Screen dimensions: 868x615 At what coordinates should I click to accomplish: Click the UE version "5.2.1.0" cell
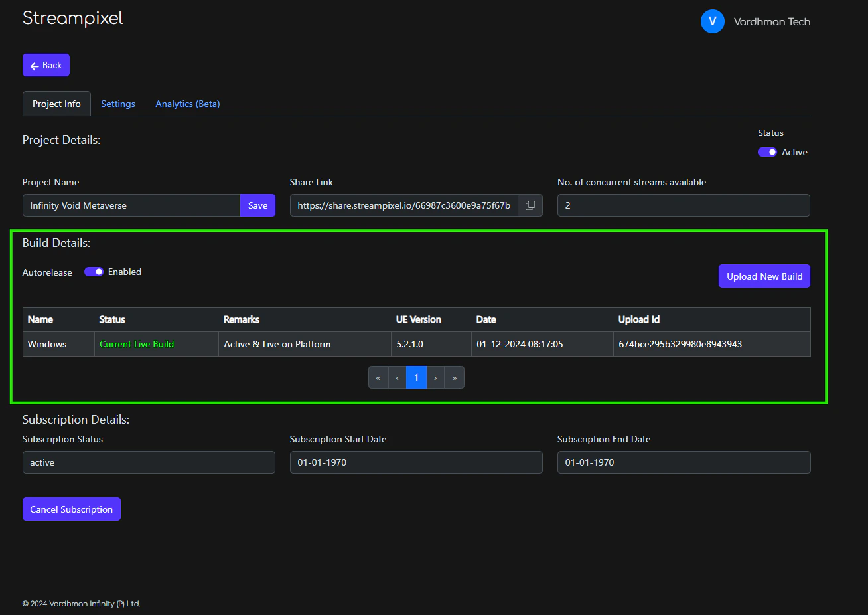pos(431,344)
